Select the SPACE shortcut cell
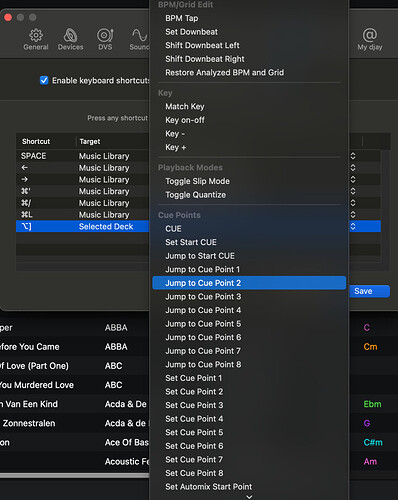This screenshot has height=500, width=398. pos(34,156)
